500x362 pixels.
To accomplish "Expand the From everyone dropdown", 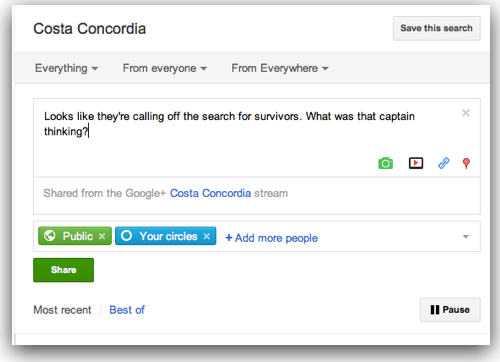I will pyautogui.click(x=165, y=68).
